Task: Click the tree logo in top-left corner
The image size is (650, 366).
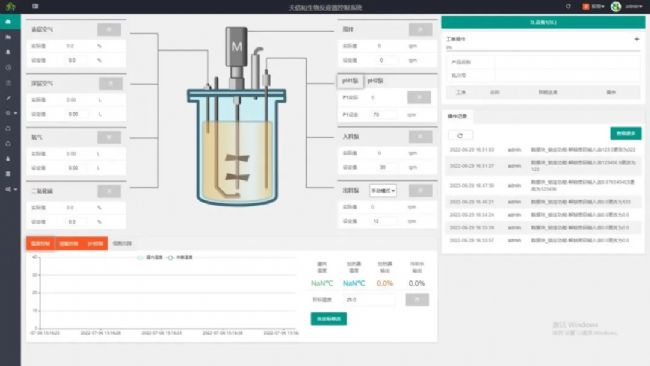Action: (x=10, y=6)
